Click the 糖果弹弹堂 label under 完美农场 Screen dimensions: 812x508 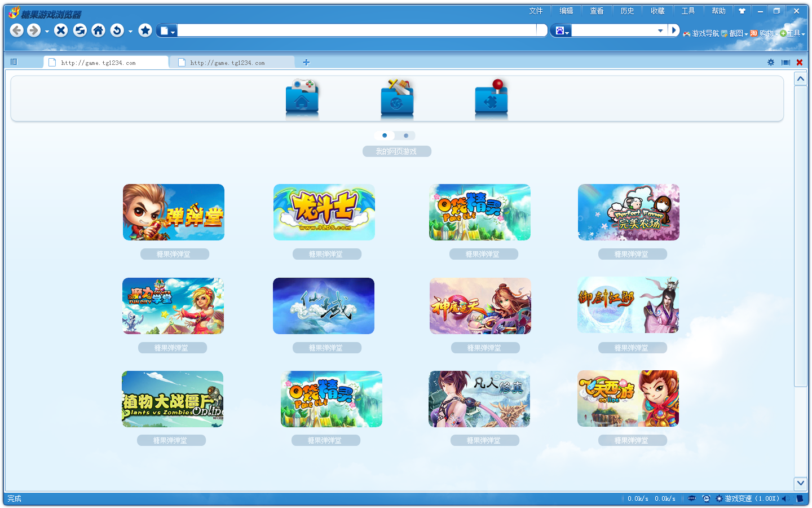633,254
